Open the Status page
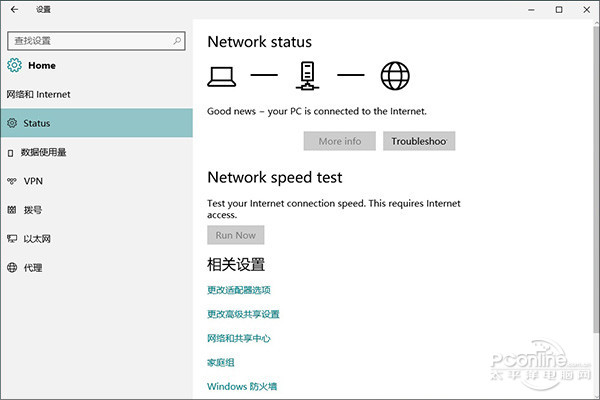Viewport: 600px width, 400px height. coord(96,123)
